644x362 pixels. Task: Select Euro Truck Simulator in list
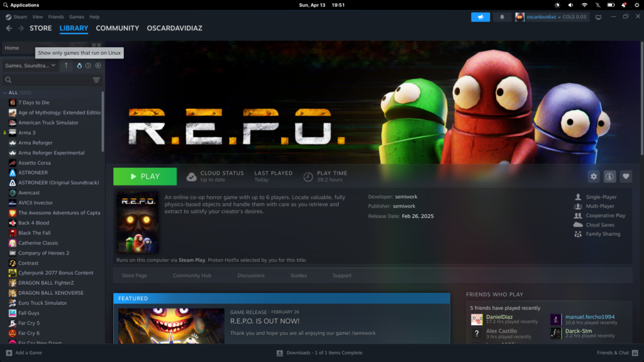[x=42, y=303]
